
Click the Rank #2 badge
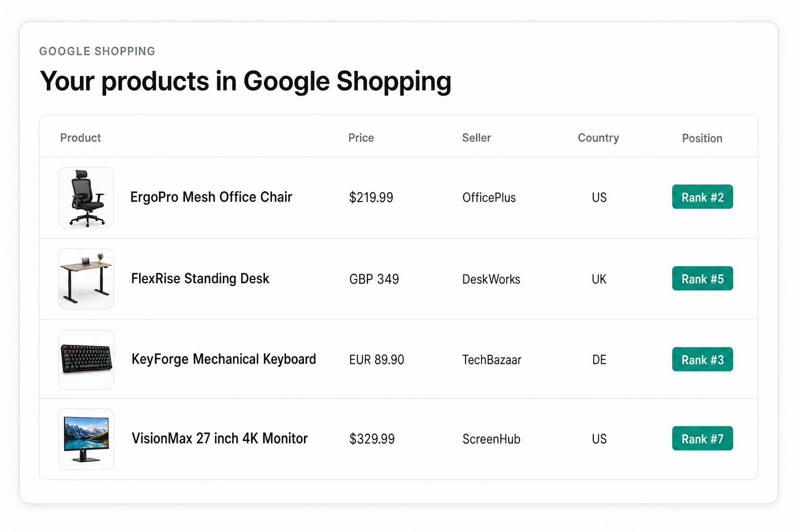pos(702,197)
